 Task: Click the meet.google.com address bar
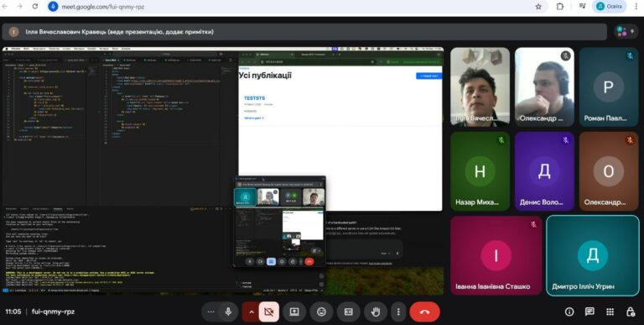pos(288,7)
